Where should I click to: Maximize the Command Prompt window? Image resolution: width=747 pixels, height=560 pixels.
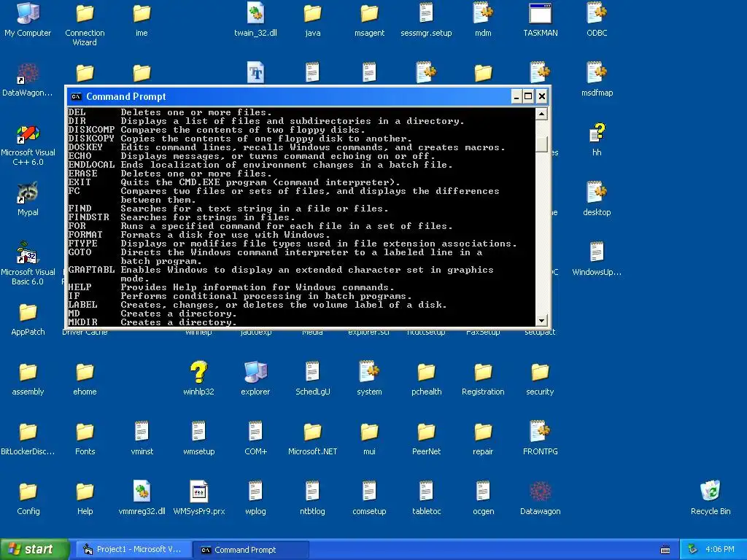[x=528, y=97]
